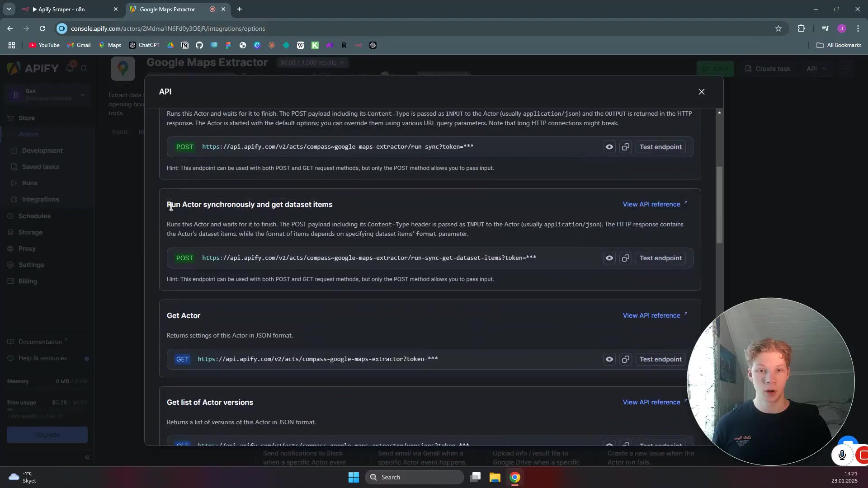Open the Apify search icon

84,68
